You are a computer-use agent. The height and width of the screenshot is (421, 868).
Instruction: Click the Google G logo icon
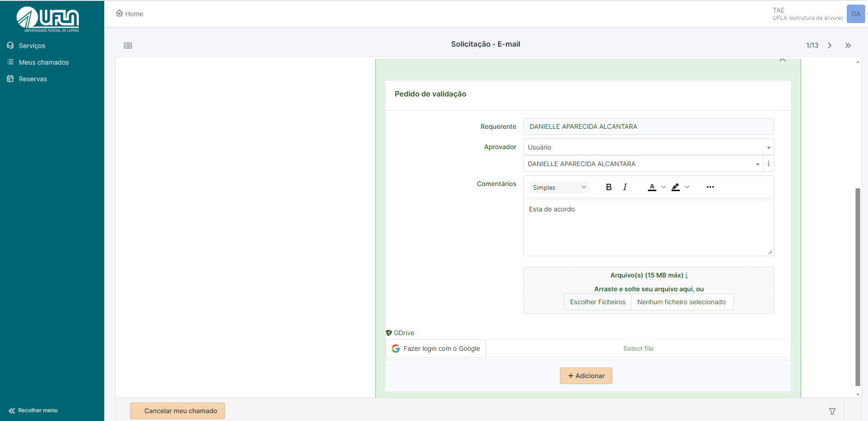pyautogui.click(x=396, y=349)
